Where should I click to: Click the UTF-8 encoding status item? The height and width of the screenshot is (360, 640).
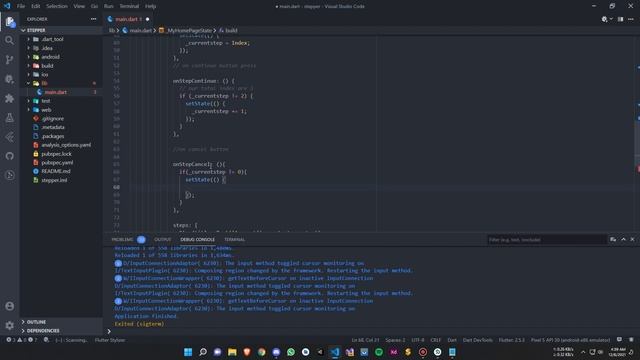click(418, 340)
